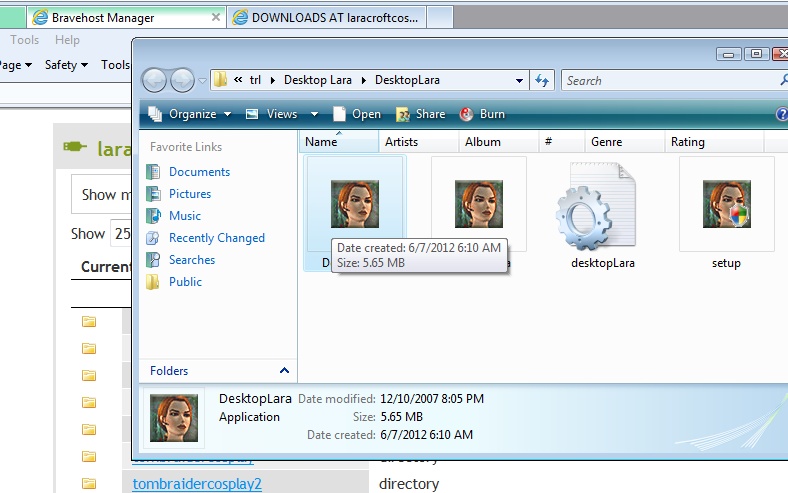Click the Album column header
Viewport: 788px width, 493px height.
click(498, 142)
